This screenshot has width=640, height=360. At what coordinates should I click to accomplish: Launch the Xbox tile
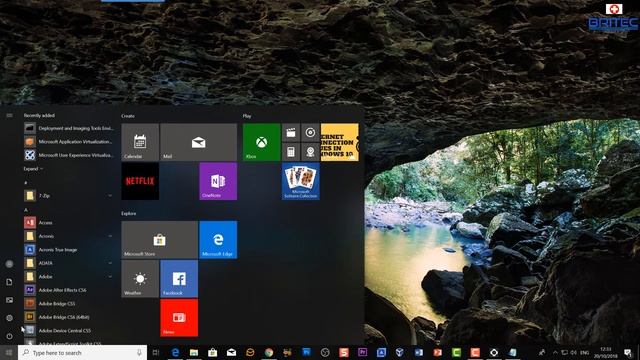coord(261,142)
